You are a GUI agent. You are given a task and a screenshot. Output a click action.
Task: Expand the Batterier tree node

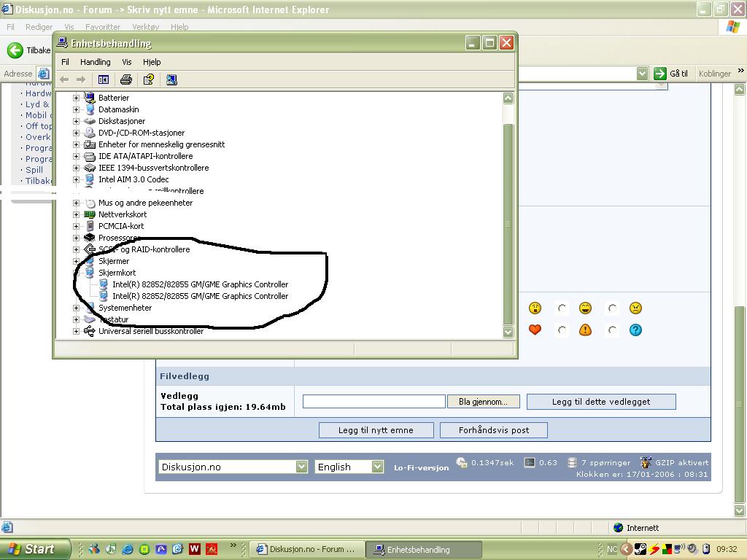[76, 98]
